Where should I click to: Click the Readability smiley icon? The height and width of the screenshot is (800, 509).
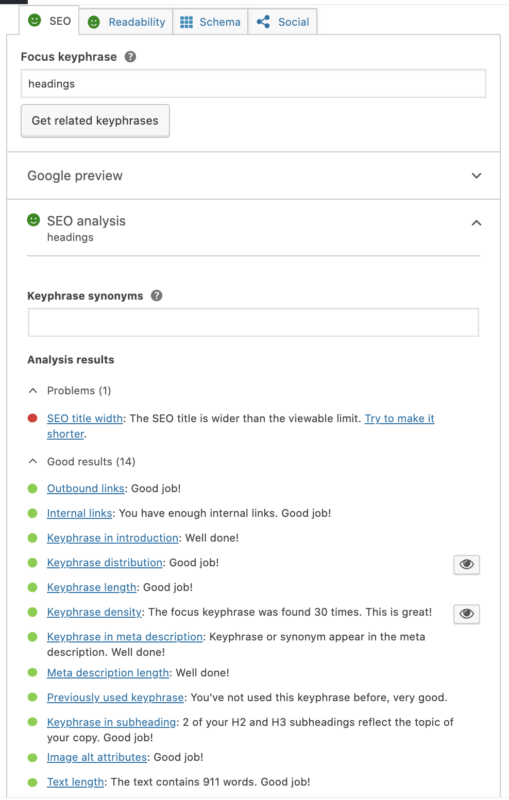click(x=93, y=22)
